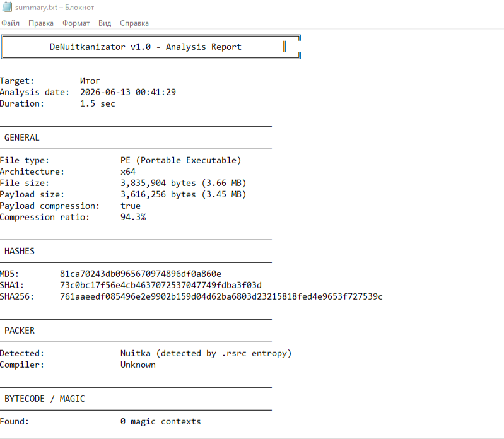Click the 'DeNuitkanizator v1.0 - Analysis Report' heading

(x=145, y=47)
